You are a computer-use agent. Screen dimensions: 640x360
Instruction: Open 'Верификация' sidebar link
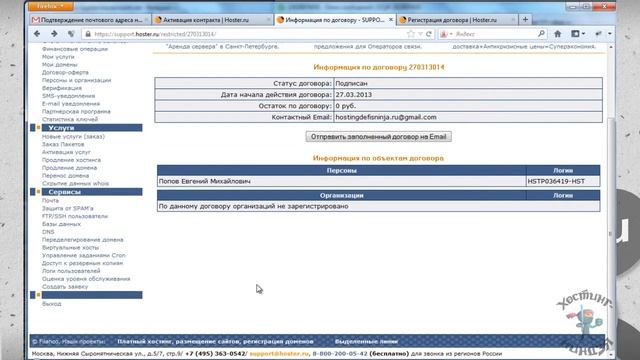tap(62, 88)
